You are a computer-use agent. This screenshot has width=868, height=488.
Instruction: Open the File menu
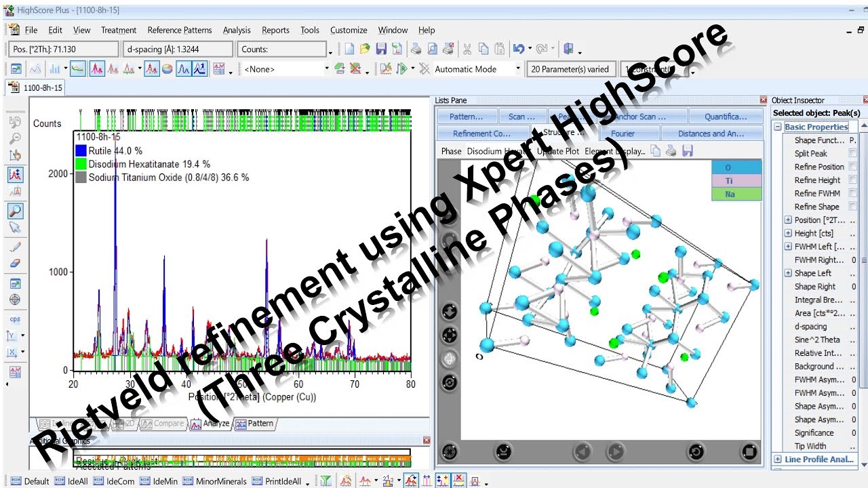click(x=31, y=30)
